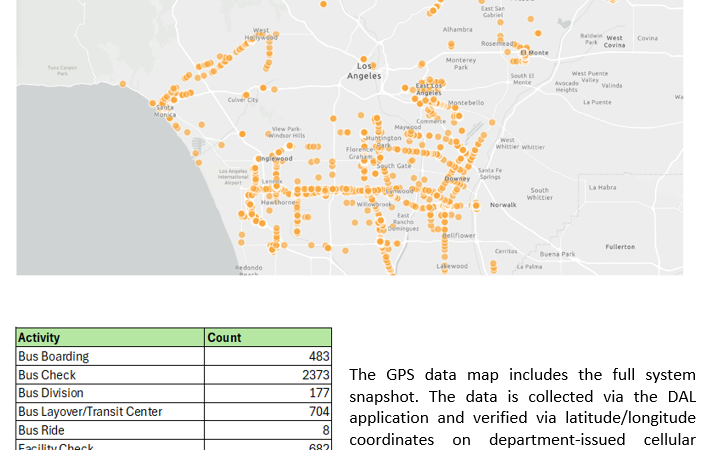Click the Downey label on the map
Image resolution: width=720 pixels, height=450 pixels.
pyautogui.click(x=457, y=178)
